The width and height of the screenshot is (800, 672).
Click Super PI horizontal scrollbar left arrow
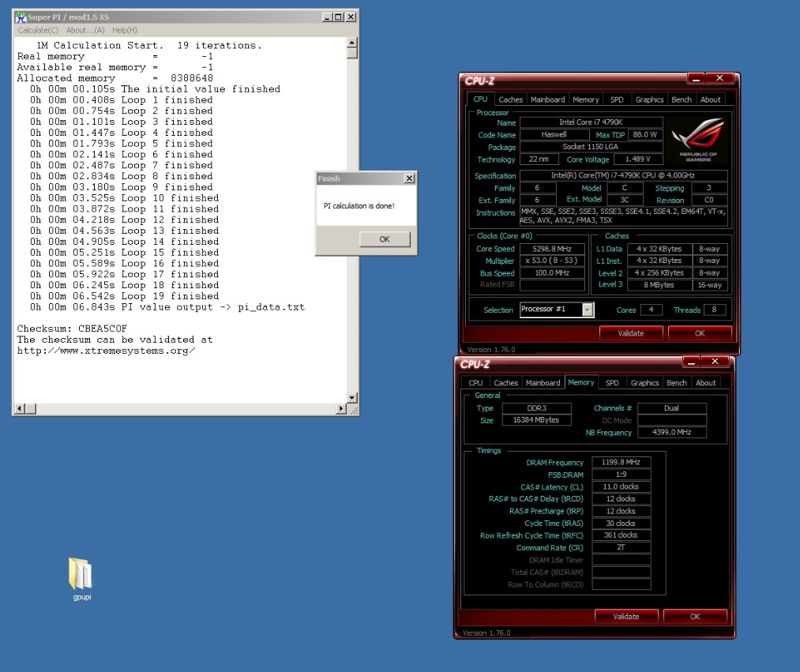[20, 408]
